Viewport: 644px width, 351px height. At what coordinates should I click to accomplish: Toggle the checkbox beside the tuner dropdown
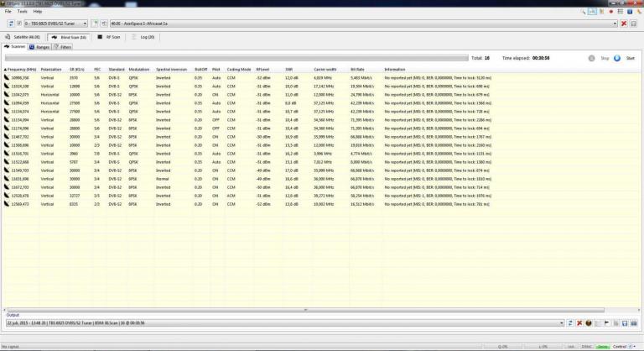tap(18, 23)
